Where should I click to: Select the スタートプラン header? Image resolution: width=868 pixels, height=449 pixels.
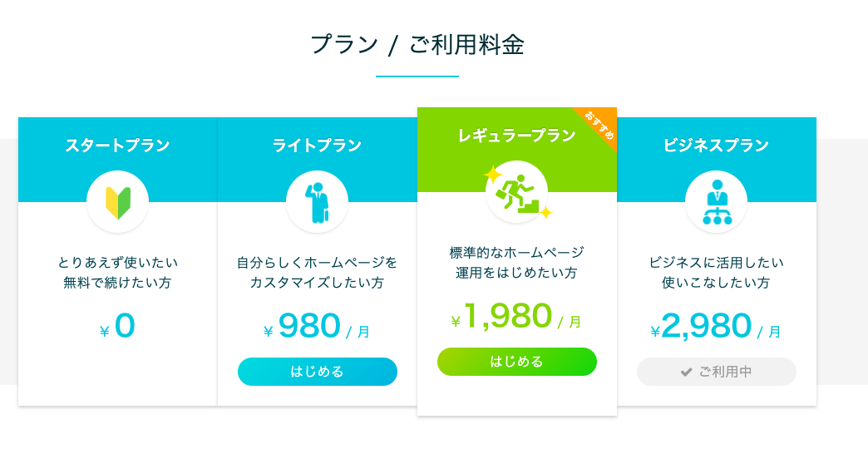[x=117, y=145]
